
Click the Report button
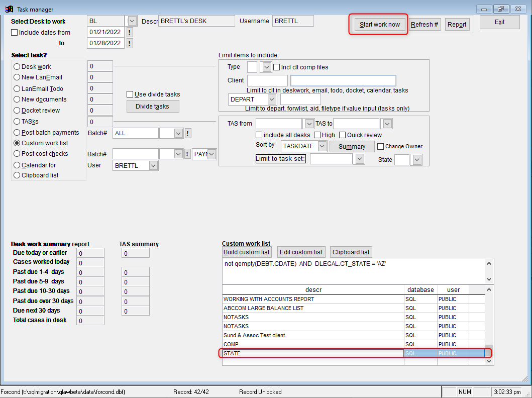pos(457,25)
